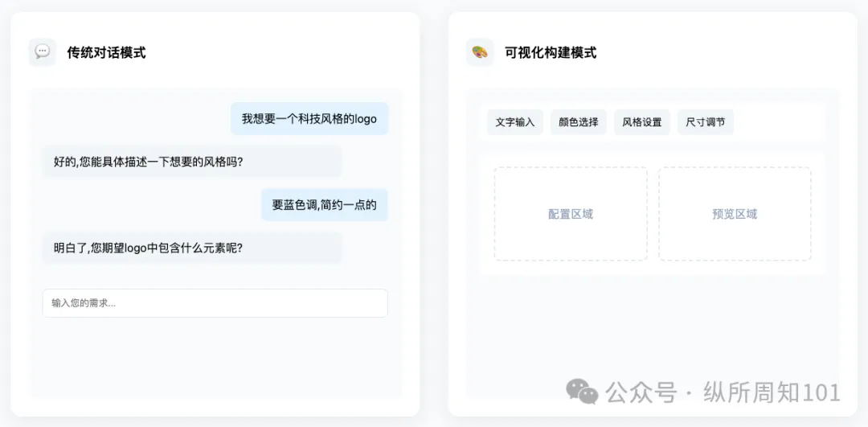Click empty toolbar space right of 尺寸调节
This screenshot has height=427, width=868.
(778, 122)
